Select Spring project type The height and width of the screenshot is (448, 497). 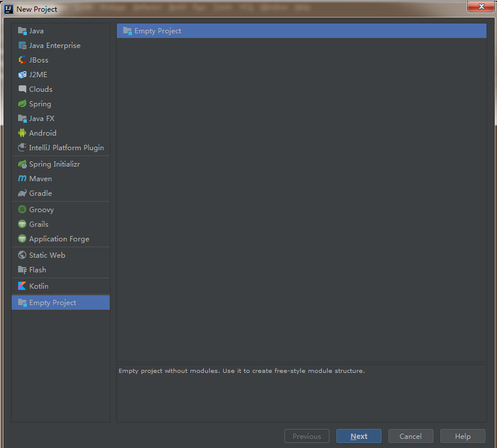coord(60,104)
